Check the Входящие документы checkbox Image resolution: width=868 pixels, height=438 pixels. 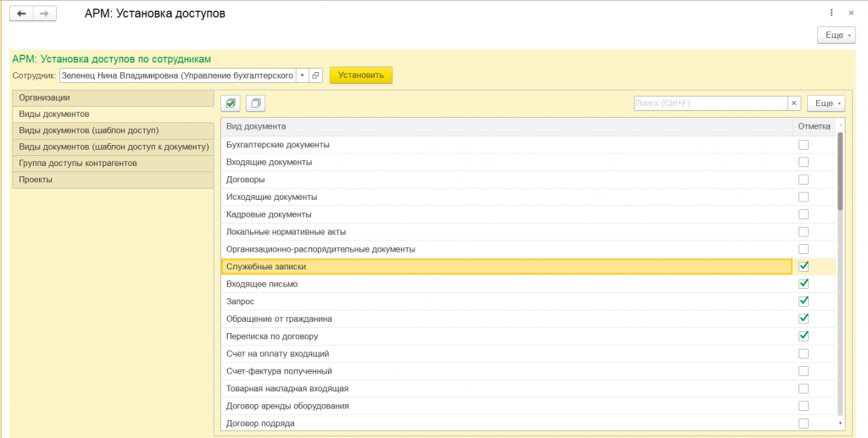(x=804, y=162)
